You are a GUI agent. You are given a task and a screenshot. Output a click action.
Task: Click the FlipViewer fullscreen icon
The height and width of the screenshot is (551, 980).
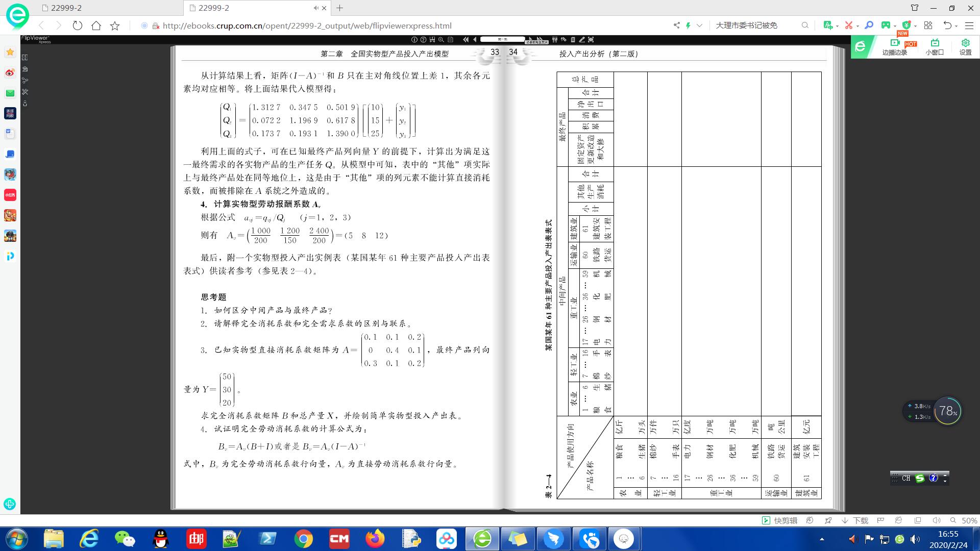pos(591,39)
